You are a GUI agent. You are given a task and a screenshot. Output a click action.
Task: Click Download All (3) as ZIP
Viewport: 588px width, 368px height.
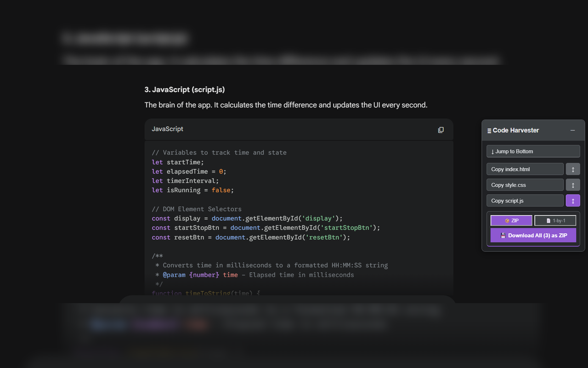coord(533,235)
